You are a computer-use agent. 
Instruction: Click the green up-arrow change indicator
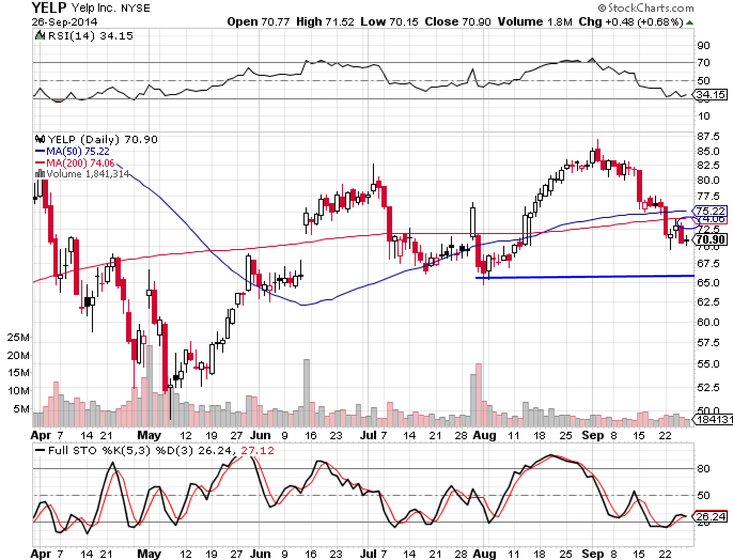[x=690, y=23]
